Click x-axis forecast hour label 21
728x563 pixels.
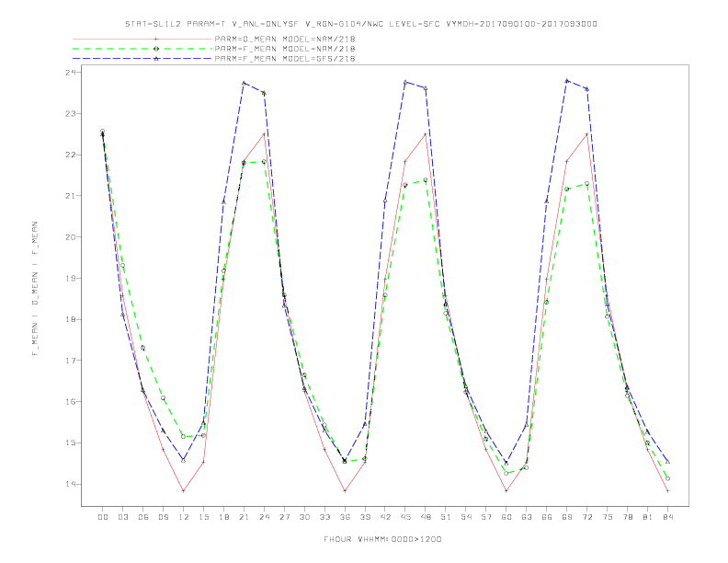(x=244, y=517)
